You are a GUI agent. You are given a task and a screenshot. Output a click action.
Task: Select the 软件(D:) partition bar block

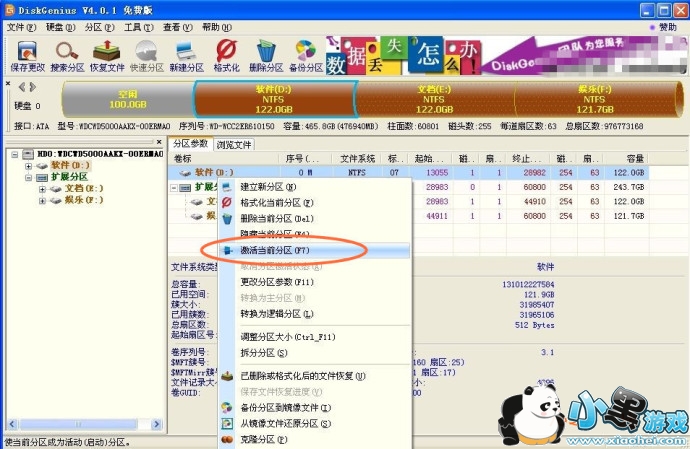click(274, 99)
